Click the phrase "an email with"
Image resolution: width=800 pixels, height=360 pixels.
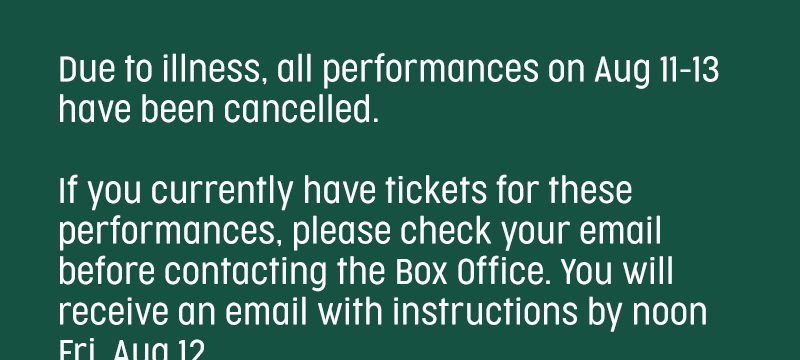coord(281,312)
